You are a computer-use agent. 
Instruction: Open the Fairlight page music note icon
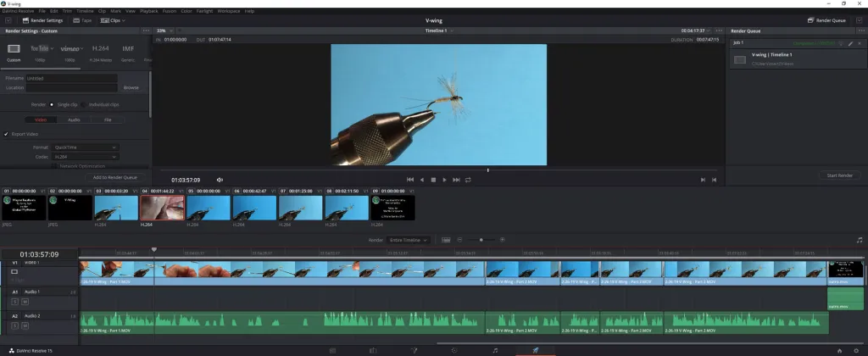[495, 350]
